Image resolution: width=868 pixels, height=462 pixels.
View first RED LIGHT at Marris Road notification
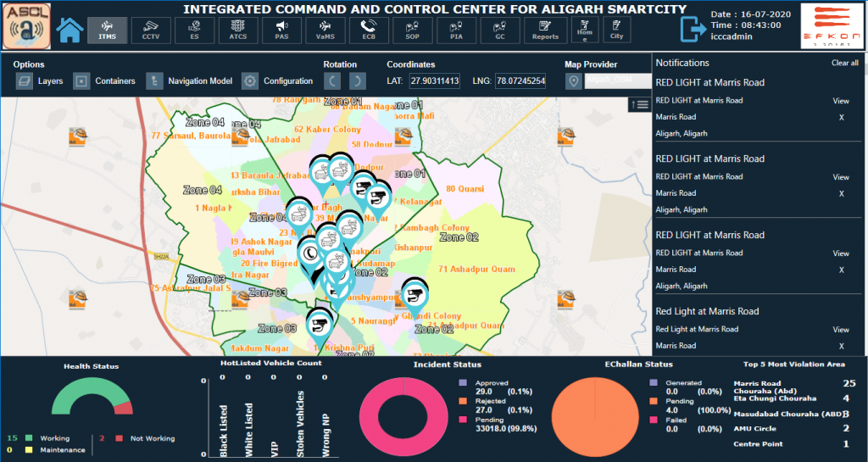[x=840, y=101]
